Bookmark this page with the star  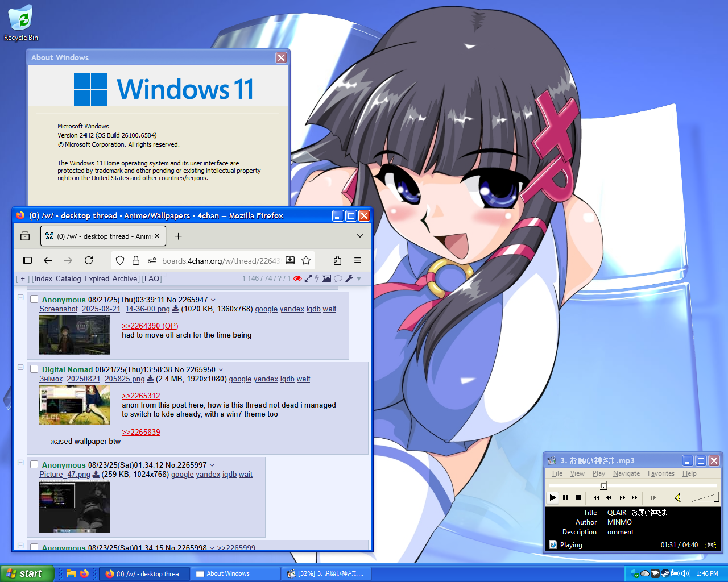(x=306, y=260)
